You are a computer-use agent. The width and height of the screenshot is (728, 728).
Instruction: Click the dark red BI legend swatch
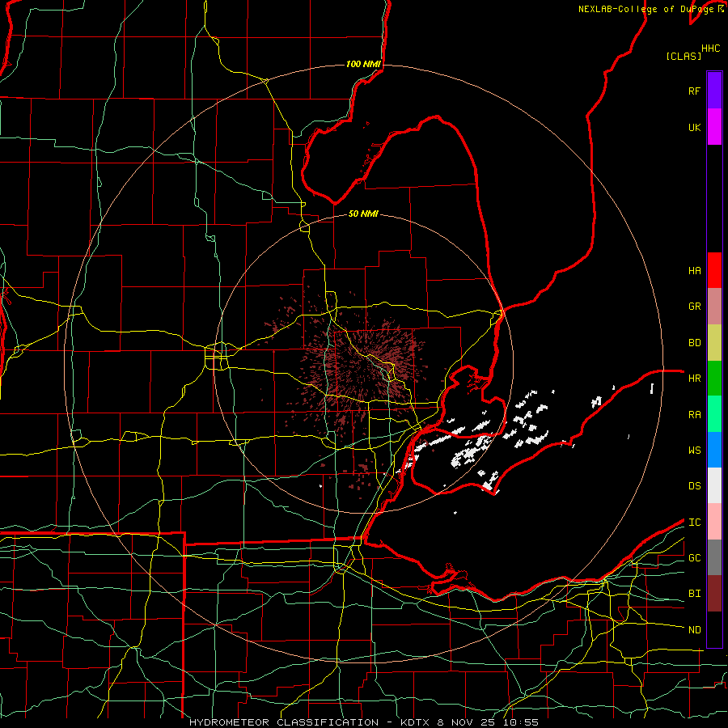tap(714, 594)
